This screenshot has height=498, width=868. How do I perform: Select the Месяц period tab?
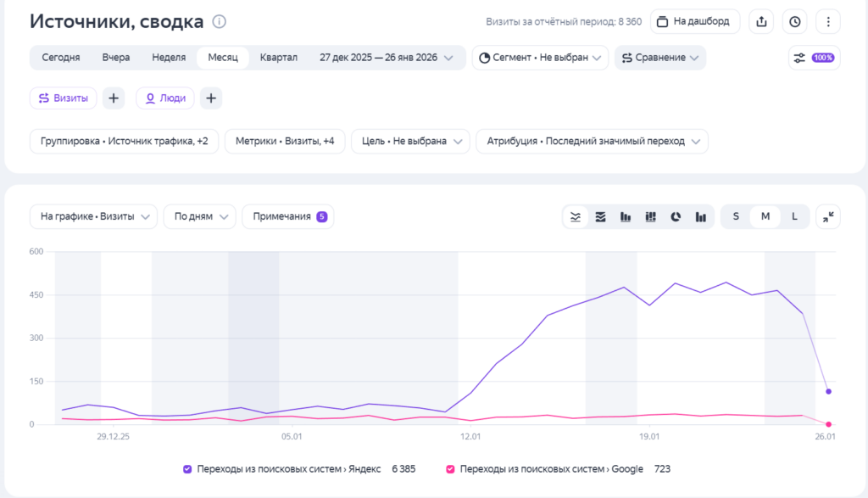pyautogui.click(x=223, y=58)
